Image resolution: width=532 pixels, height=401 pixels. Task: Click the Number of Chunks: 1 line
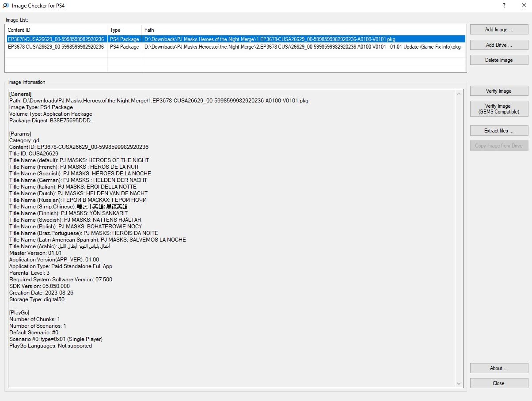click(x=35, y=319)
